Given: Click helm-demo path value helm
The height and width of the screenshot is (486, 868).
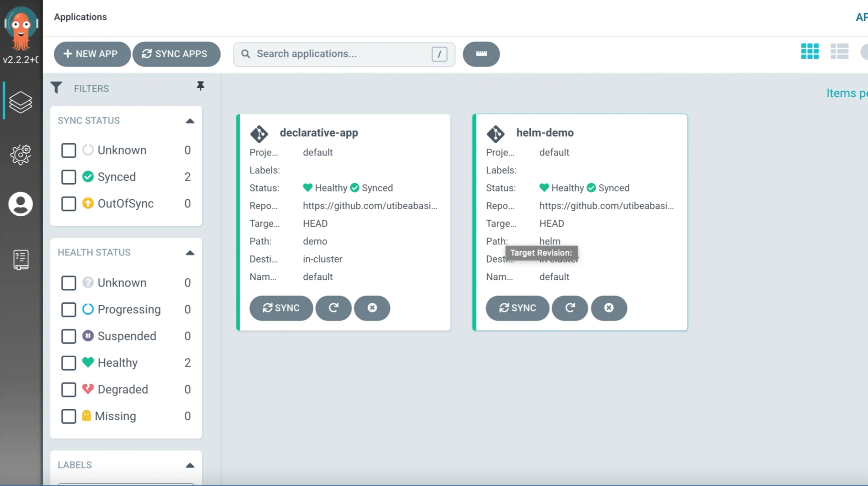Looking at the screenshot, I should 550,241.
